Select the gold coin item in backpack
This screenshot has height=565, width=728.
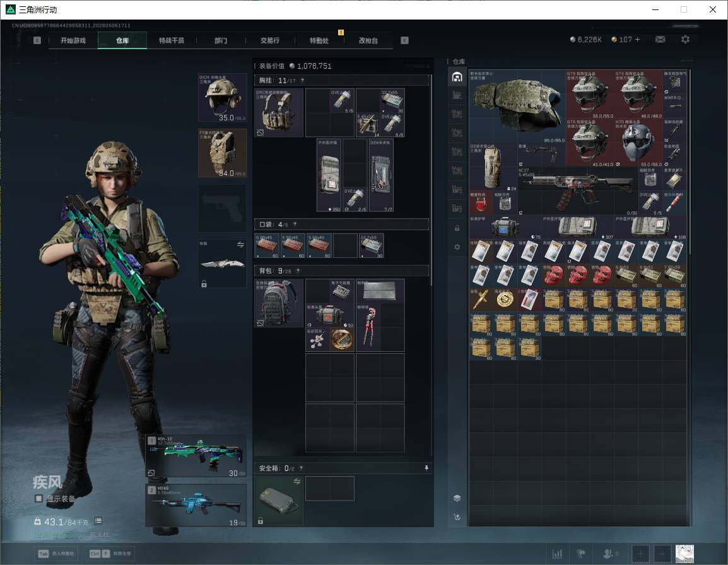coord(342,339)
